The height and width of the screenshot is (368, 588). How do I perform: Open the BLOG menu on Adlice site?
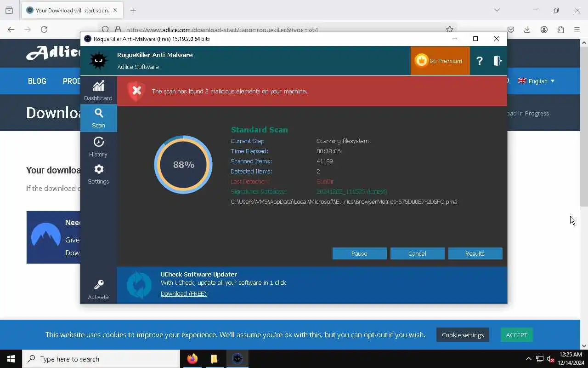pyautogui.click(x=37, y=81)
